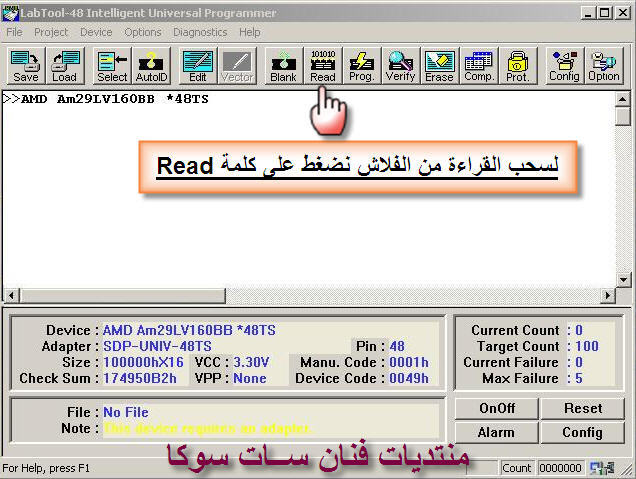The width and height of the screenshot is (636, 479).
Task: Click the log horizontal scrollbar right arrow
Action: click(x=608, y=296)
